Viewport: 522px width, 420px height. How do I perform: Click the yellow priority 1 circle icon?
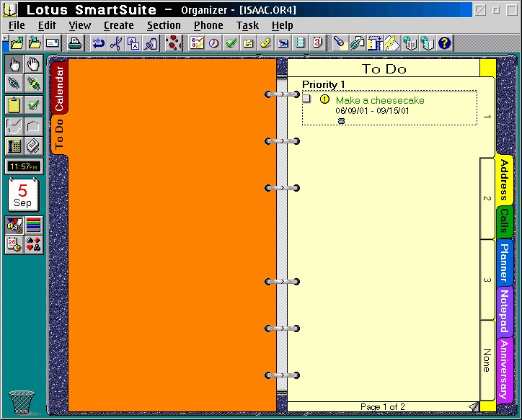click(x=324, y=99)
